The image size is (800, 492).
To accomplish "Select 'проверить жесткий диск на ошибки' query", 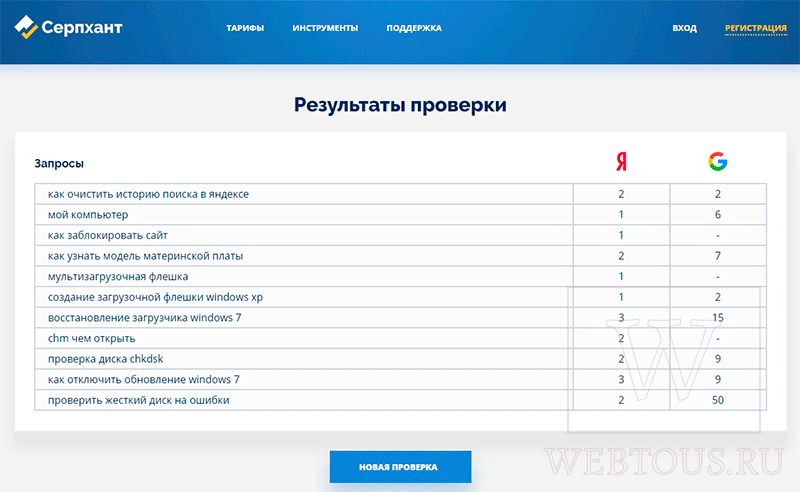I will click(138, 400).
